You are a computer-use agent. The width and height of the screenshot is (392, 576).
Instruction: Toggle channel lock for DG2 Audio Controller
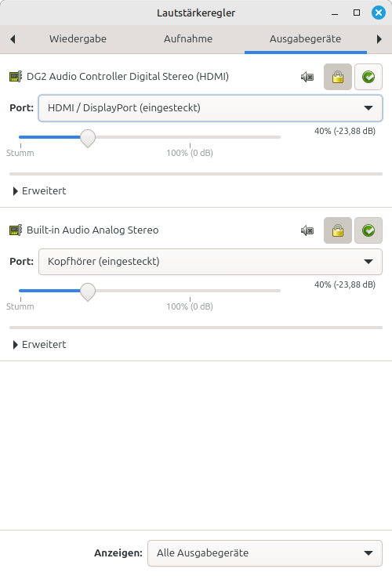338,77
